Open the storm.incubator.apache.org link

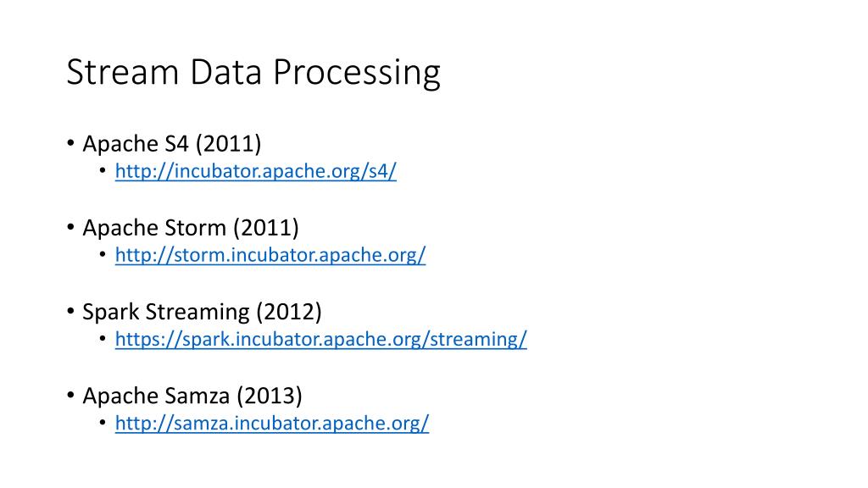270,255
